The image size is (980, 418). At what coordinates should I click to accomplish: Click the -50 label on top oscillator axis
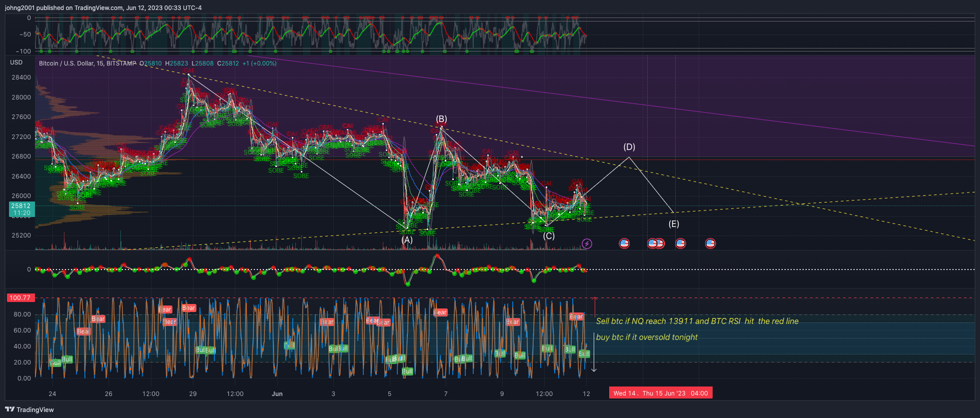click(x=25, y=34)
